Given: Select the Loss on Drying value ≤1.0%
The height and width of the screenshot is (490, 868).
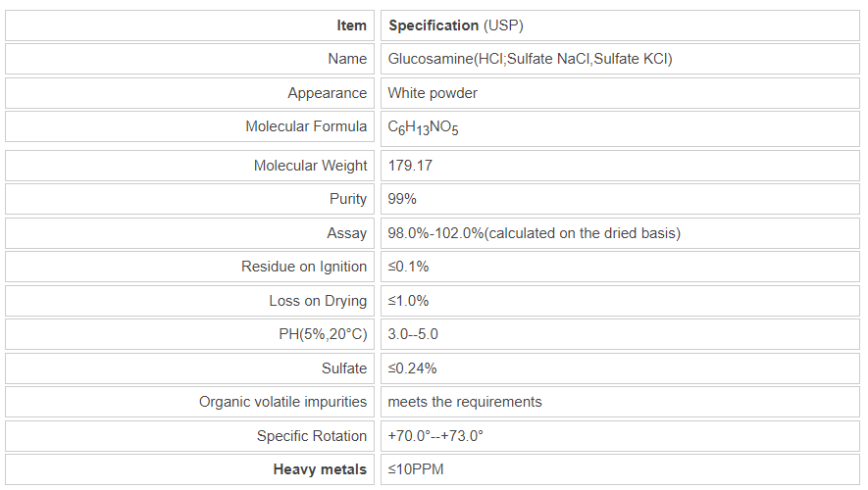Looking at the screenshot, I should pos(408,301).
